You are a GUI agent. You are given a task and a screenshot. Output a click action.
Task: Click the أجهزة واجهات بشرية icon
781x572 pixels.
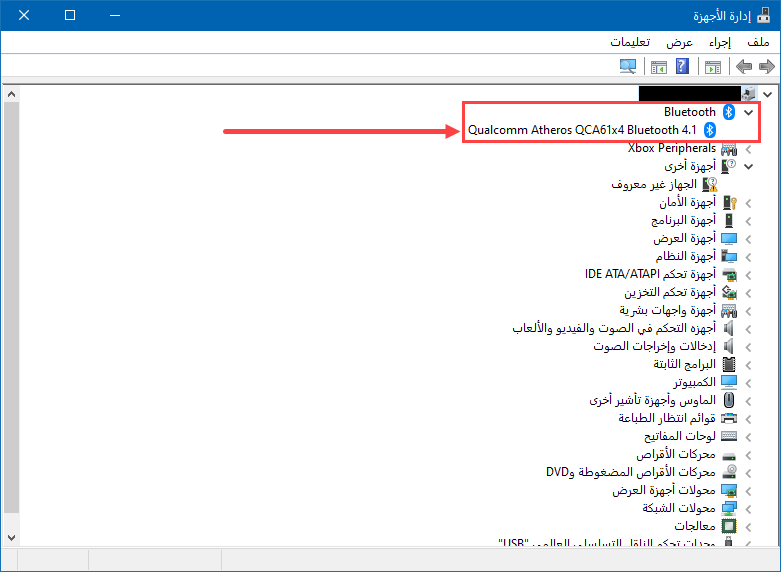pos(729,310)
